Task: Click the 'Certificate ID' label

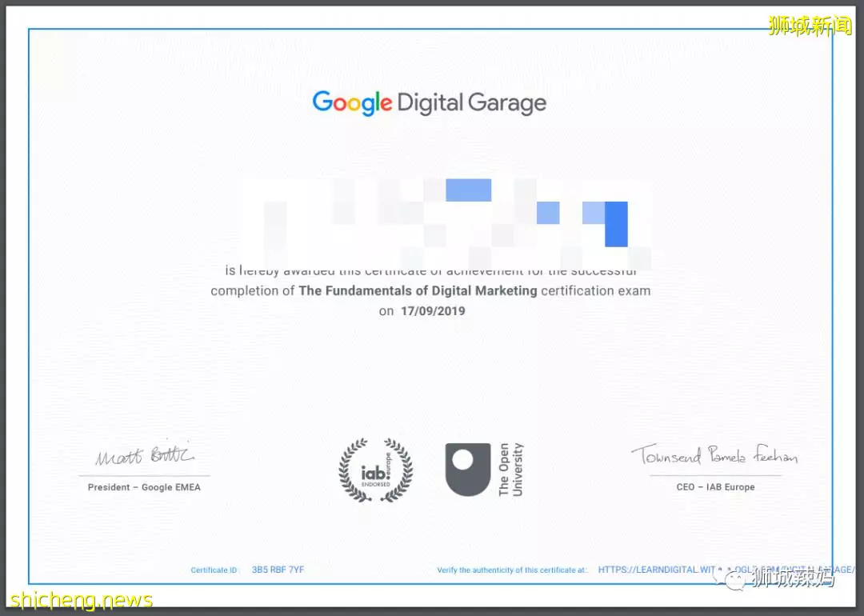Action: tap(214, 570)
